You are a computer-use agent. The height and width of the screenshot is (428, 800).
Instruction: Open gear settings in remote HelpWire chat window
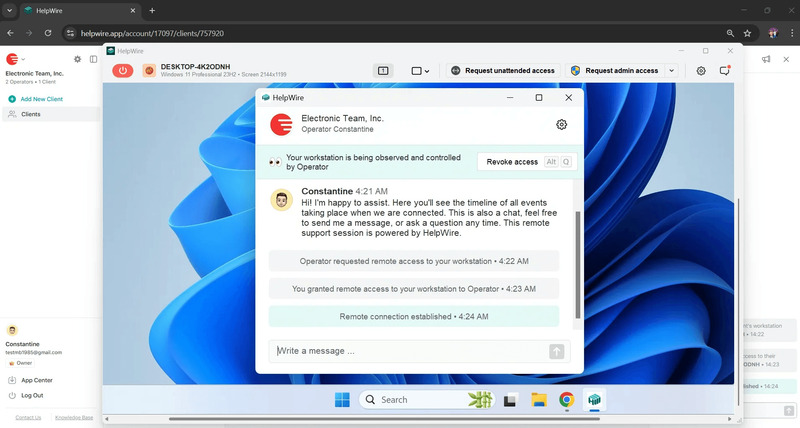561,124
